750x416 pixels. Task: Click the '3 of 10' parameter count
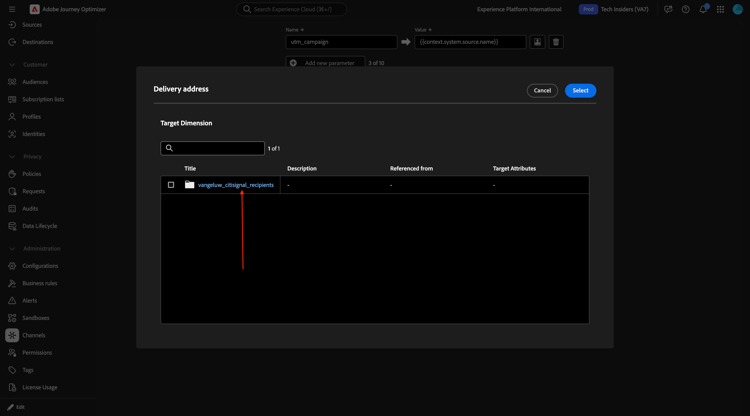[376, 63]
